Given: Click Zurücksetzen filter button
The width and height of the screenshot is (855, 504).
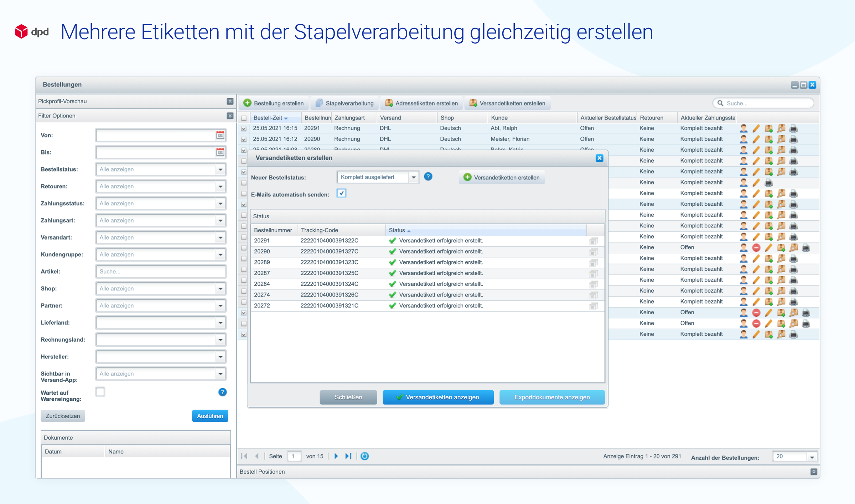Looking at the screenshot, I should tap(63, 416).
